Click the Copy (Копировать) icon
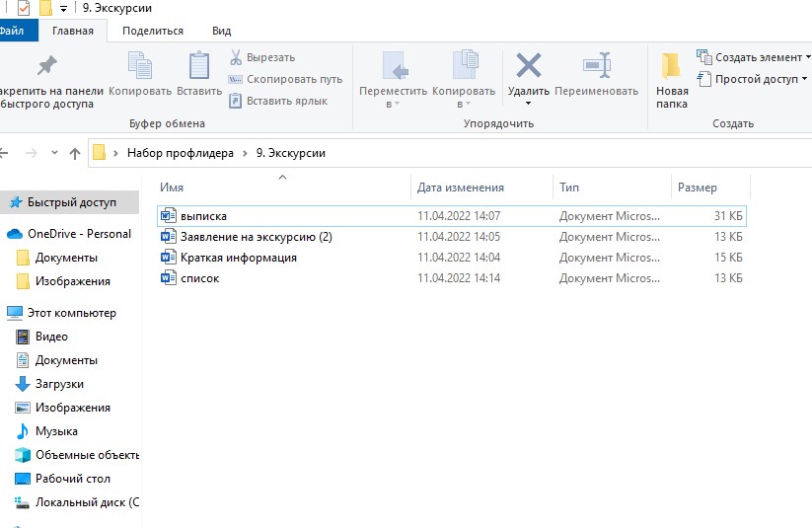The height and width of the screenshot is (528, 812). (140, 66)
